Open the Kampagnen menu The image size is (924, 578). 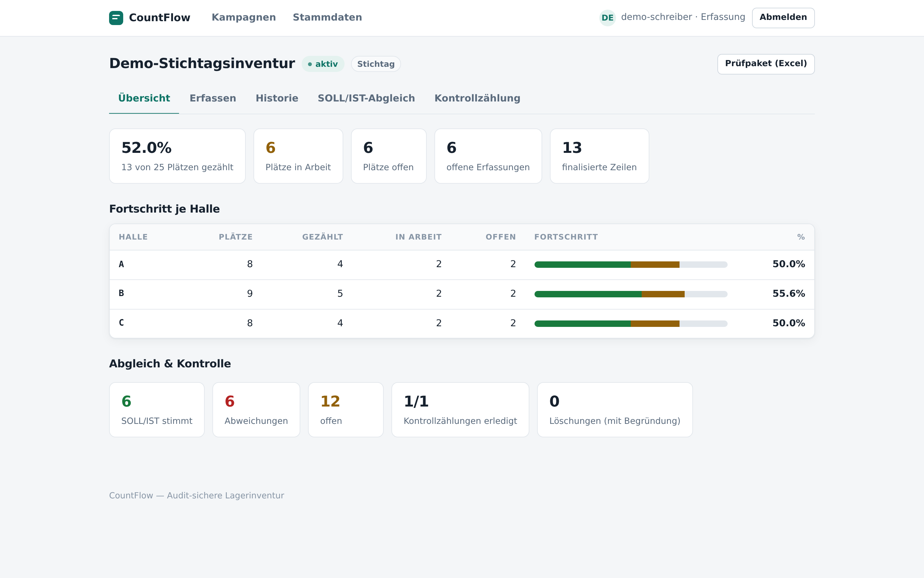tap(244, 18)
